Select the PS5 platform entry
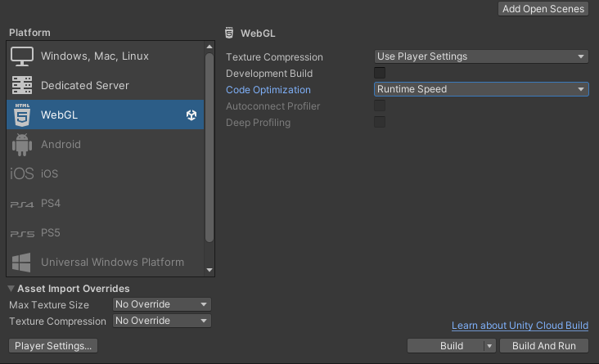The height and width of the screenshot is (364, 599). (51, 233)
